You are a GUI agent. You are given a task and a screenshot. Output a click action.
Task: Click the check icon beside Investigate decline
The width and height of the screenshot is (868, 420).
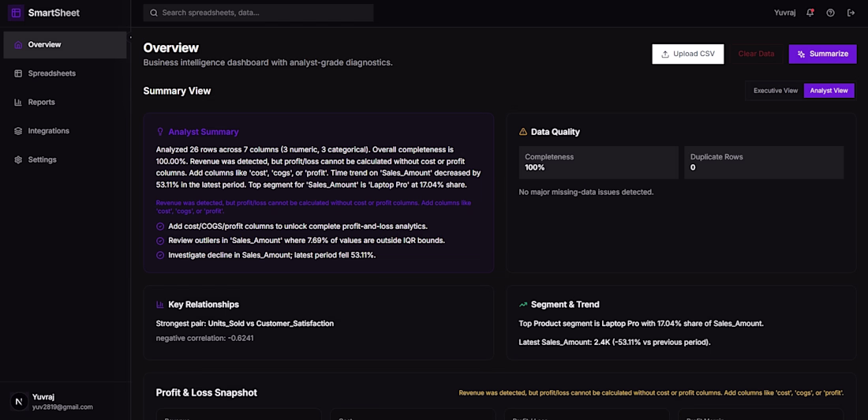pos(160,256)
